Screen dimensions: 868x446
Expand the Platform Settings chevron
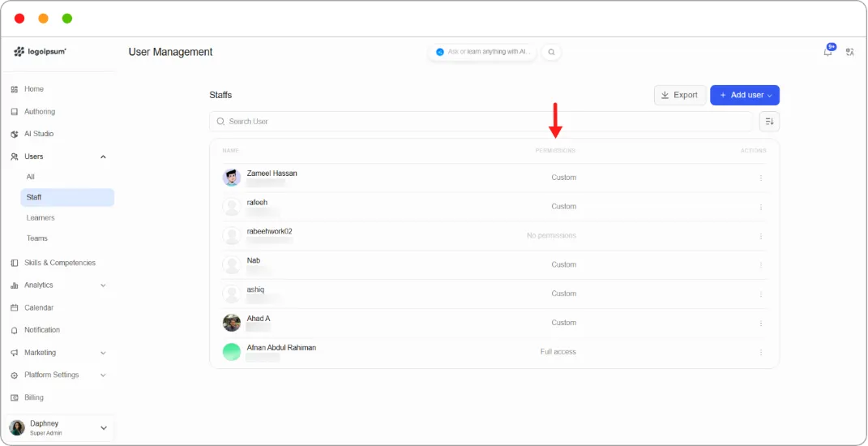coord(103,375)
